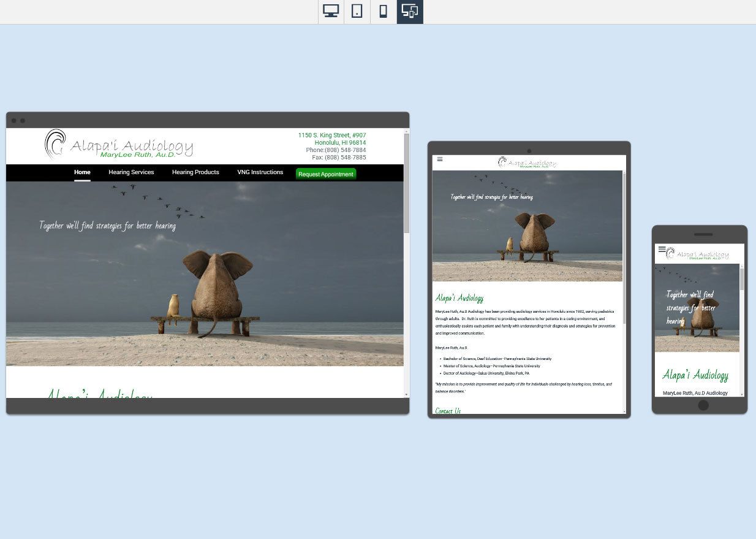Click the fax number (808) 548-7885
The width and height of the screenshot is (756, 539).
coord(345,158)
